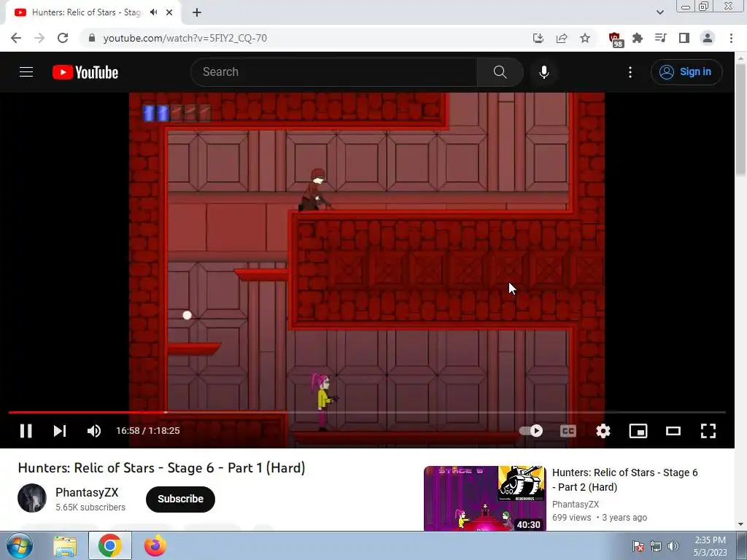Click Chrome taskbar button

[110, 546]
